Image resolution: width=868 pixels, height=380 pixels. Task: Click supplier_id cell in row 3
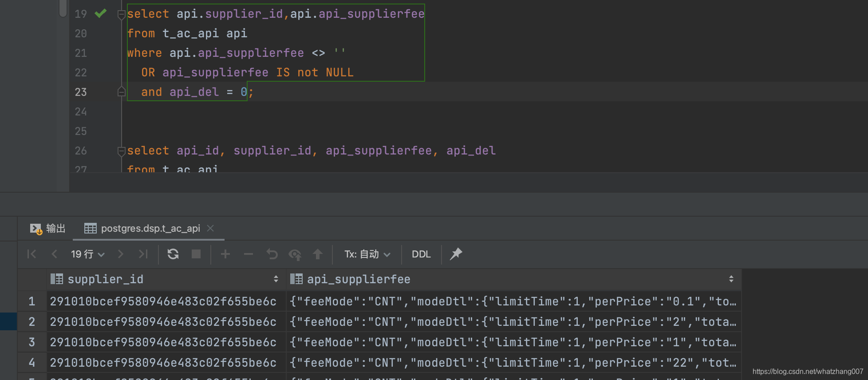pos(166,342)
